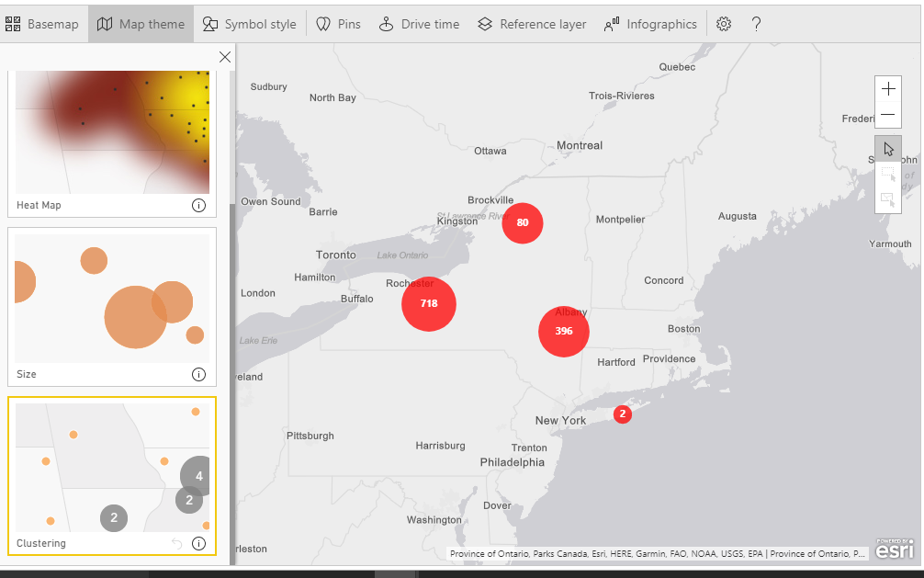This screenshot has width=924, height=578.
Task: Open the help question mark icon
Action: (756, 24)
